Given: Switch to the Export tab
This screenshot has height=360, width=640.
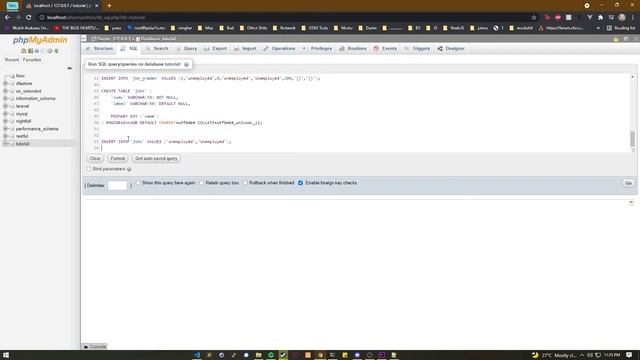Looking at the screenshot, I should pyautogui.click(x=216, y=49).
